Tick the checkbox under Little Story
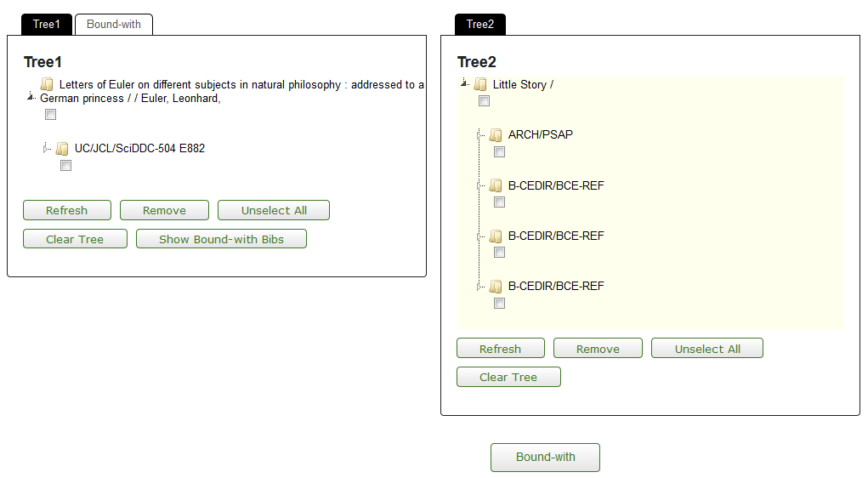The width and height of the screenshot is (868, 478). [484, 101]
